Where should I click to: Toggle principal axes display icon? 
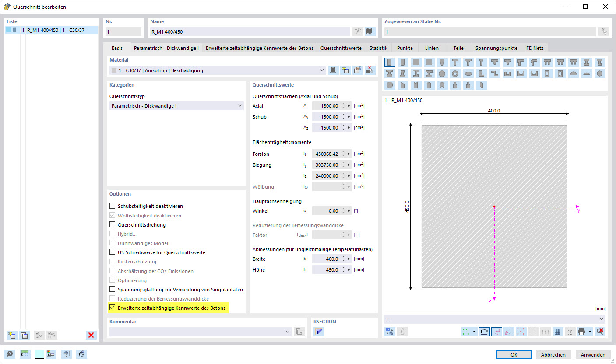pos(496,332)
